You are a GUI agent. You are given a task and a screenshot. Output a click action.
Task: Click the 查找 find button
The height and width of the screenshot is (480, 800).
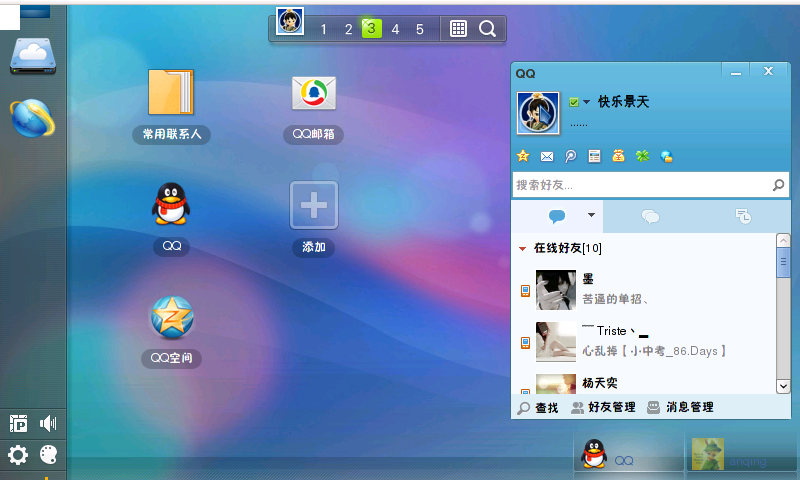(538, 408)
